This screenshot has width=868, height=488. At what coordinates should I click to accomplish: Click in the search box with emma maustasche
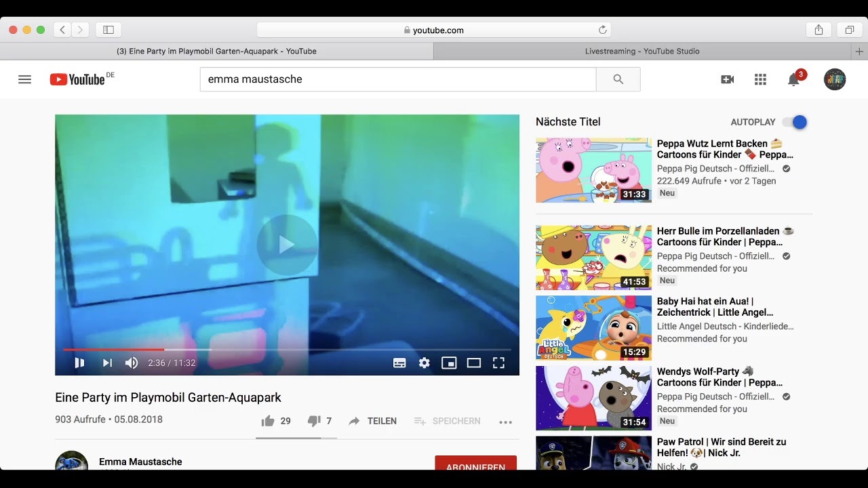[x=398, y=79]
